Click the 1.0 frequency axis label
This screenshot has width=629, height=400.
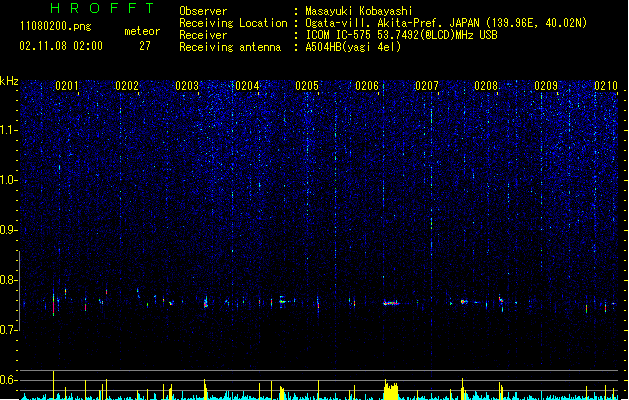click(x=8, y=180)
